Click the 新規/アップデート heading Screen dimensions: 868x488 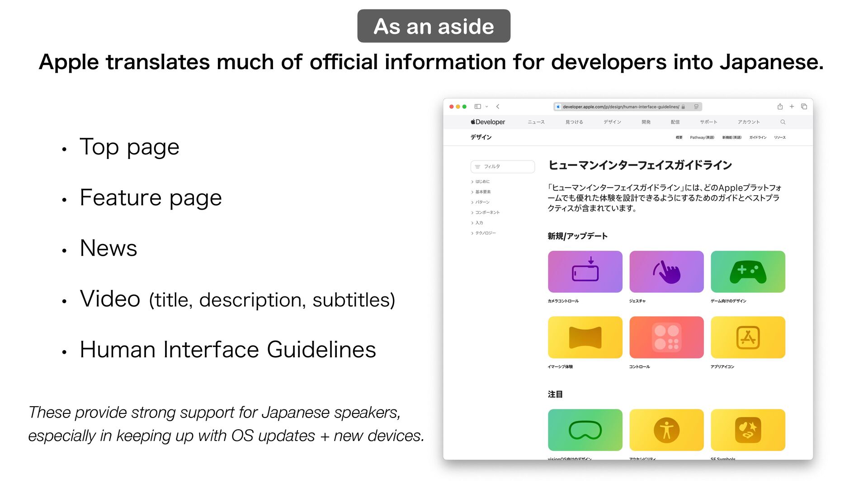point(577,236)
